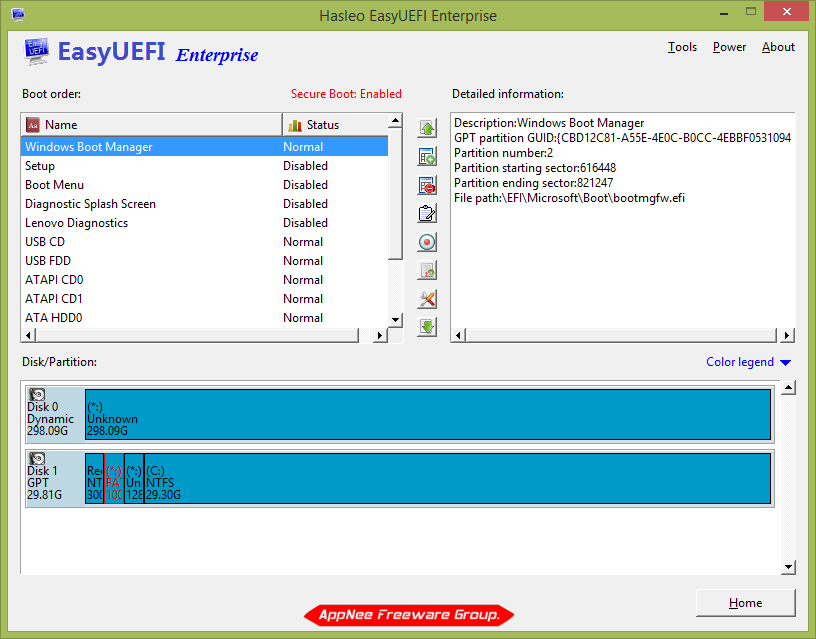Click the red-dot one-time boot icon
The height and width of the screenshot is (639, 816).
pos(427,242)
